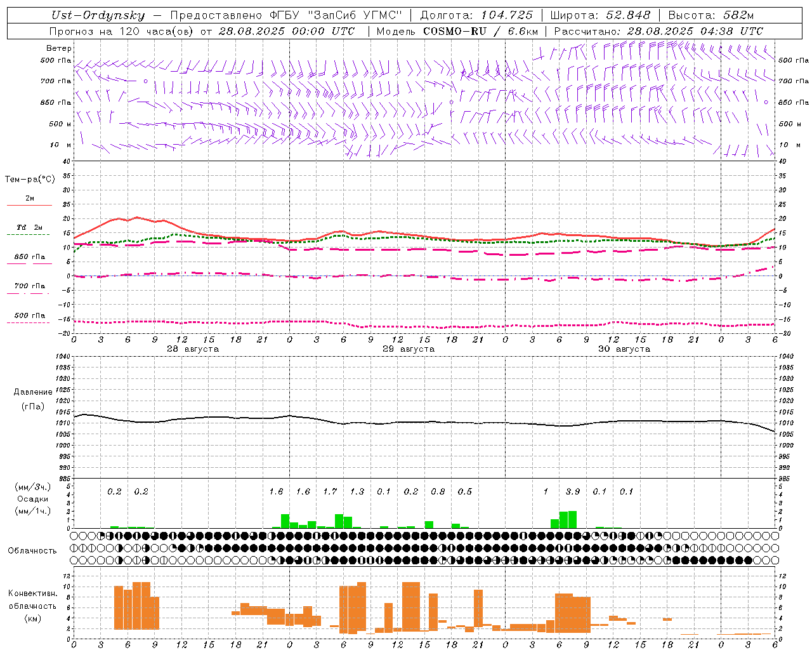This screenshot has width=812, height=650.
Task: Select the 'Долгота: 104.725' header field
Action: [x=478, y=15]
